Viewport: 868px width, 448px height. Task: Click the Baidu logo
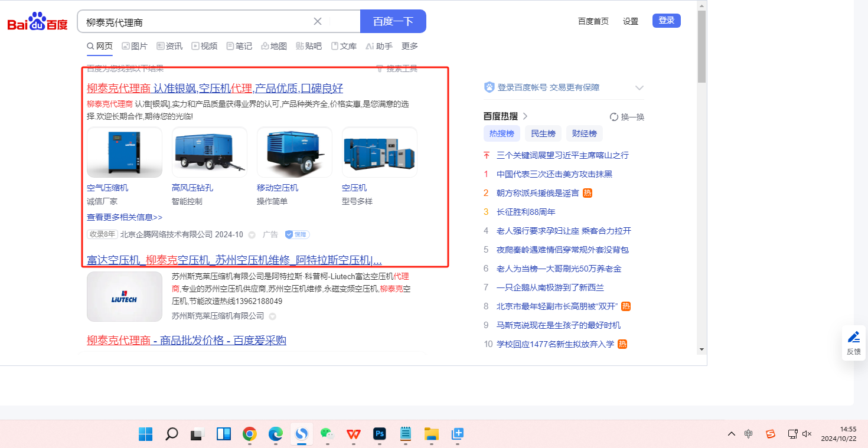tap(38, 22)
